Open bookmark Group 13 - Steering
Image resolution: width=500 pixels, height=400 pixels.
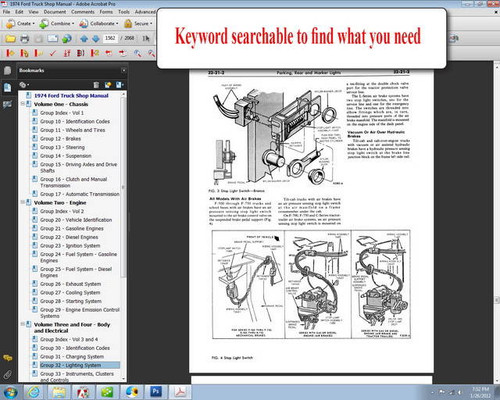click(62, 147)
